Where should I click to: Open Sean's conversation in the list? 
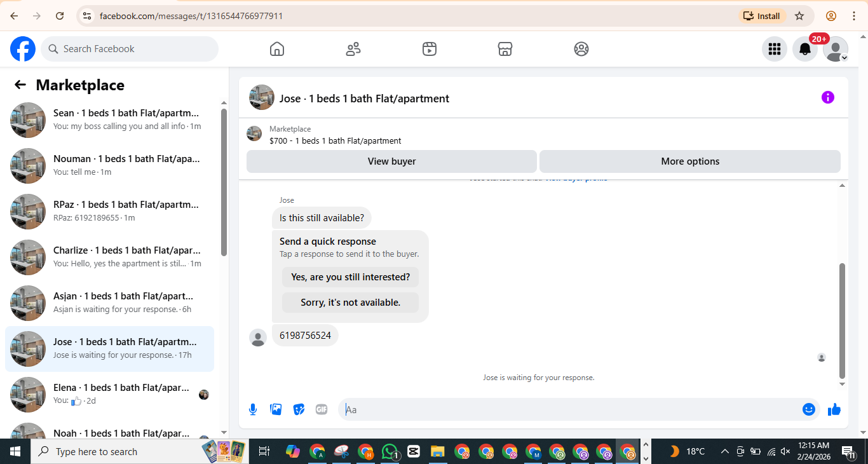(109, 120)
